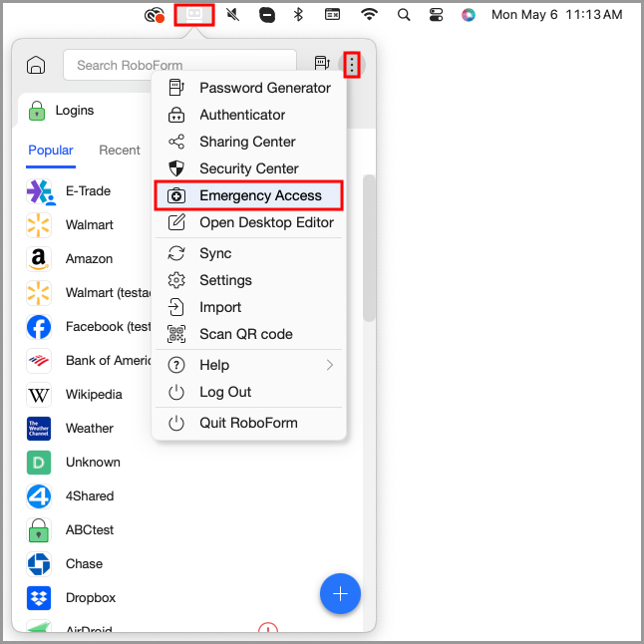Open Authenticator menu entry
The width and height of the screenshot is (644, 644).
(x=249, y=115)
